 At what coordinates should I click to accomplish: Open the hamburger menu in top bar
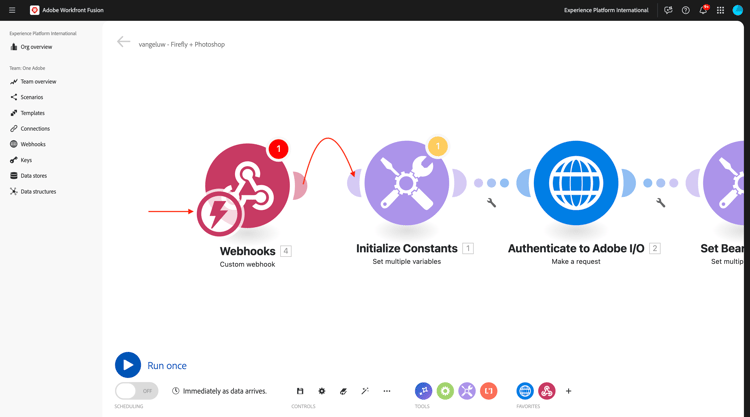12,10
